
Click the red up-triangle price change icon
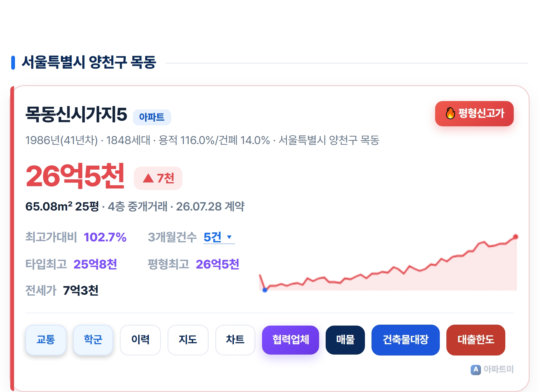coord(148,178)
